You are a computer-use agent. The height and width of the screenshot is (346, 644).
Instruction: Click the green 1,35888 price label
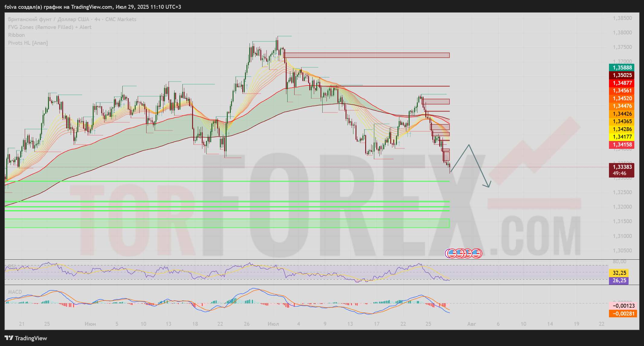(622, 68)
